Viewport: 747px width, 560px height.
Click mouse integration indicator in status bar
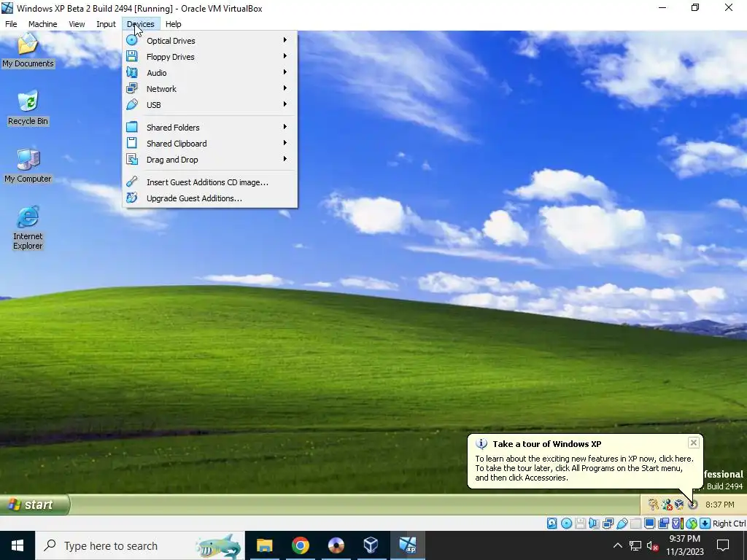click(x=692, y=524)
